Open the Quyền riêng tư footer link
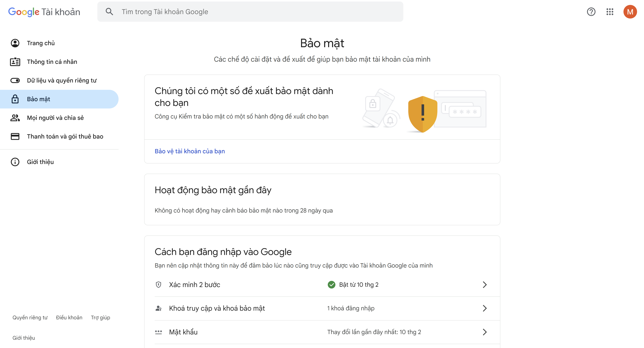 point(30,317)
